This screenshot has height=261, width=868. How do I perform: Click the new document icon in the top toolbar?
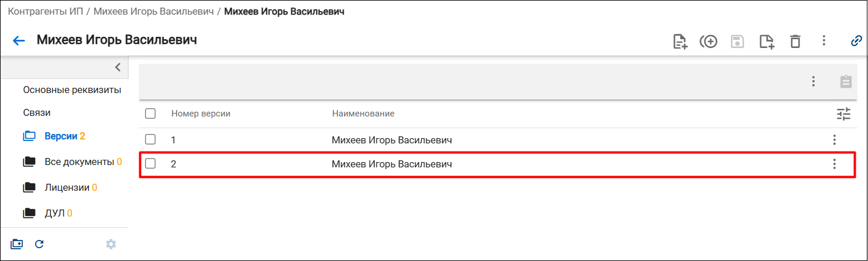point(680,41)
